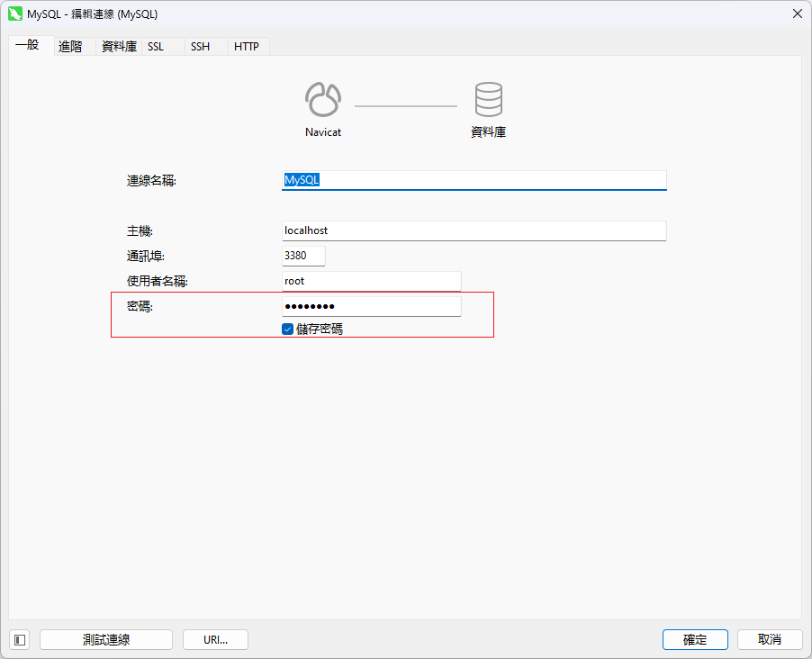Switch to the 資料庫 tab
This screenshot has height=659, width=812.
119,46
